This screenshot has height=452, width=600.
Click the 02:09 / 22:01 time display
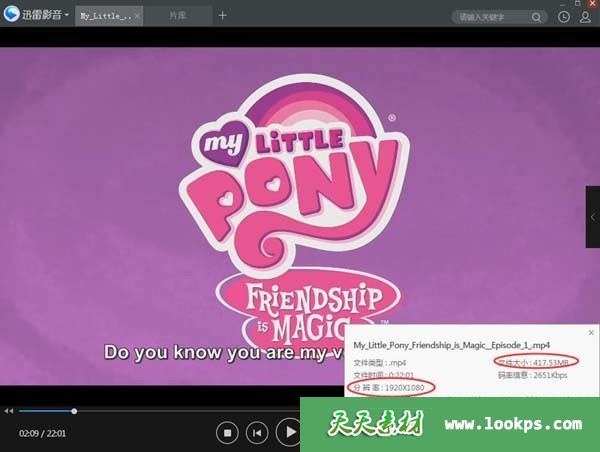coord(42,433)
